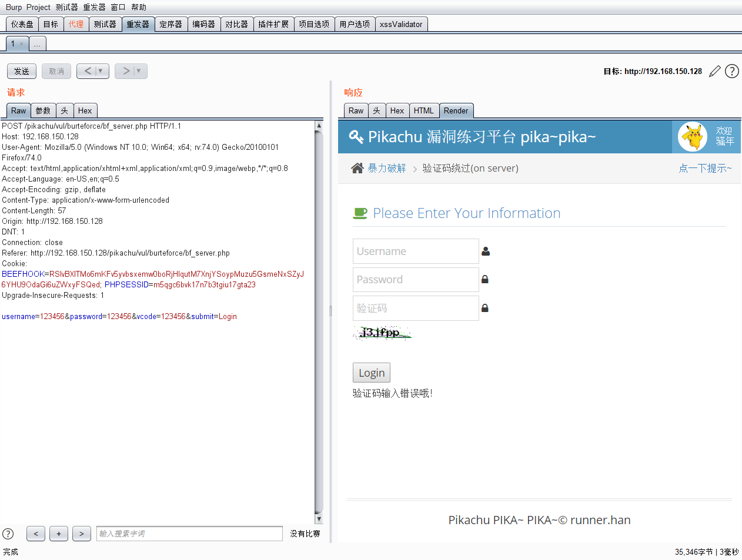Switch to the 仪表盘 tab
The width and height of the screenshot is (742, 560).
[x=22, y=24]
